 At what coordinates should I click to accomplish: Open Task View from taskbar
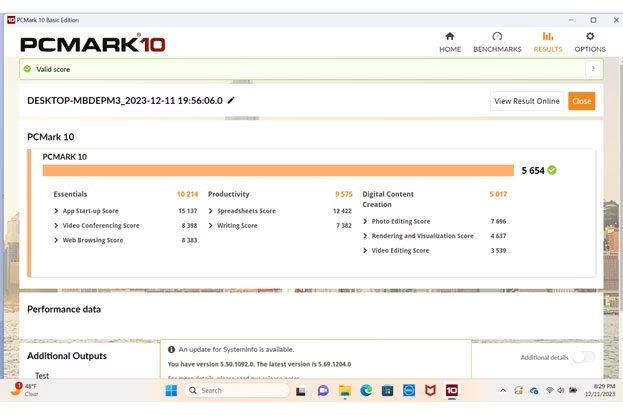[301, 391]
